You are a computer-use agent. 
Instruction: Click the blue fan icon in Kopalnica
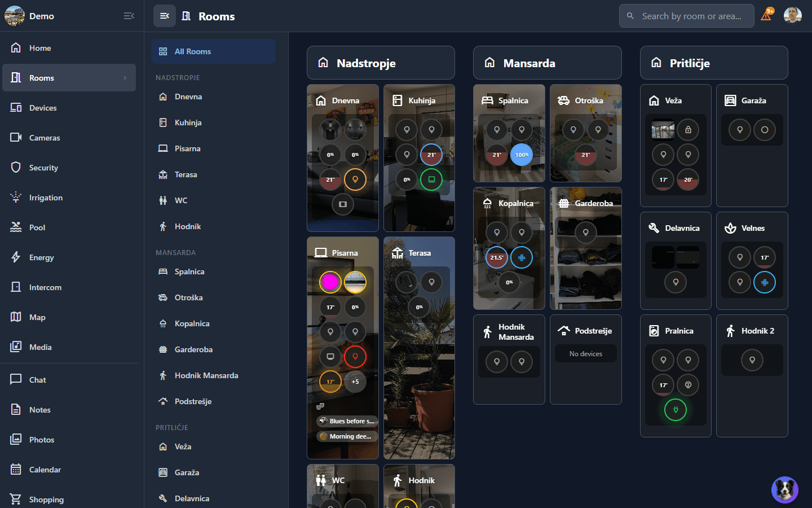[x=522, y=257]
